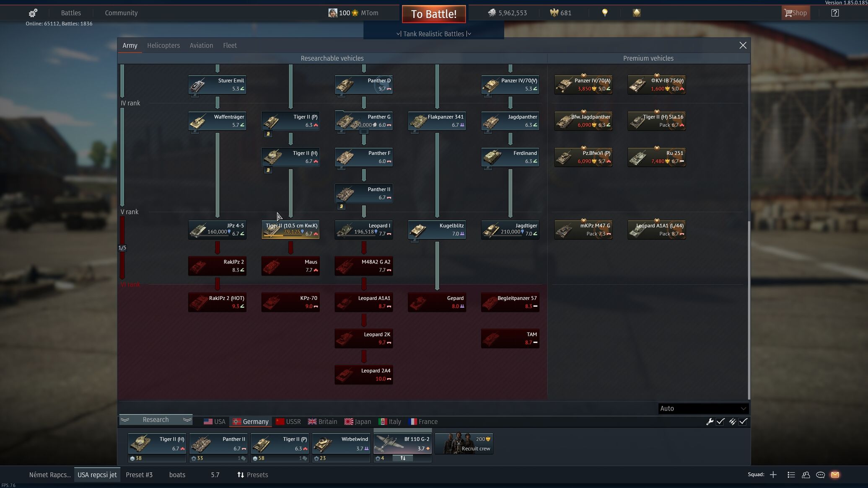The image size is (868, 488).
Task: Click the squad invite plus icon
Action: tap(773, 475)
